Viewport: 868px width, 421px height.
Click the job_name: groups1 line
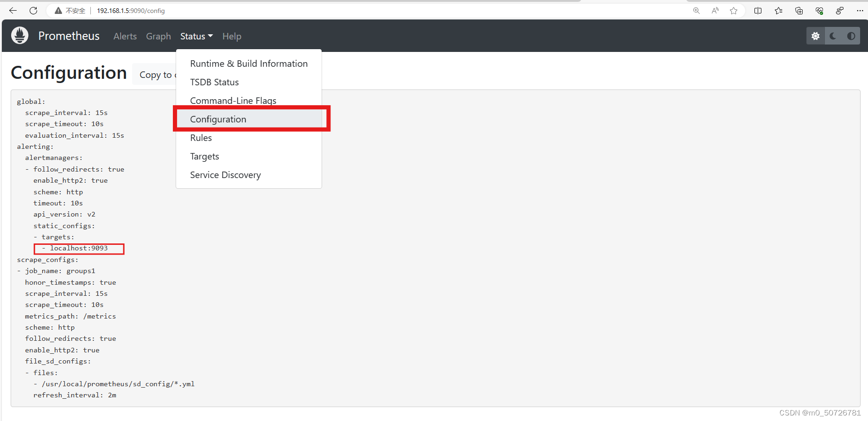click(x=56, y=271)
